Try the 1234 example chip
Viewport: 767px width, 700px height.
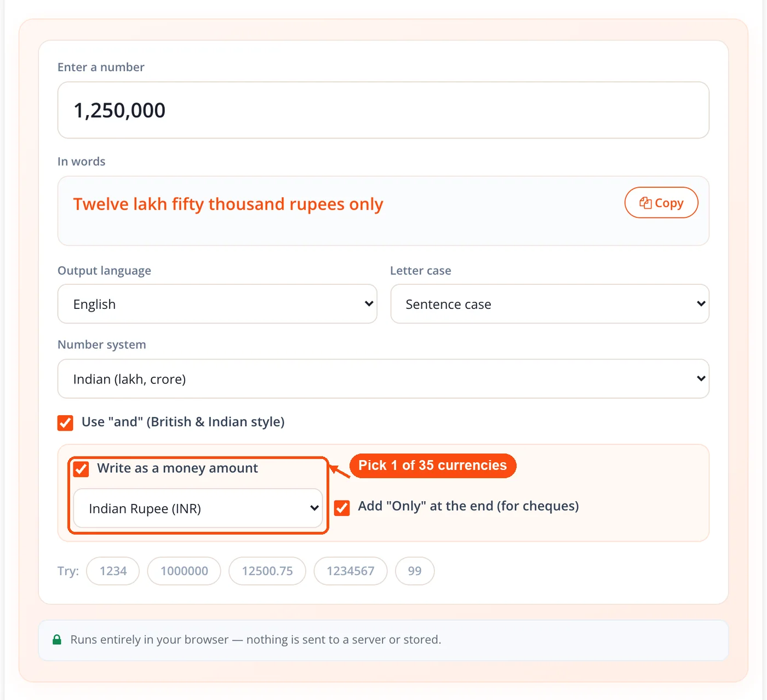click(113, 571)
